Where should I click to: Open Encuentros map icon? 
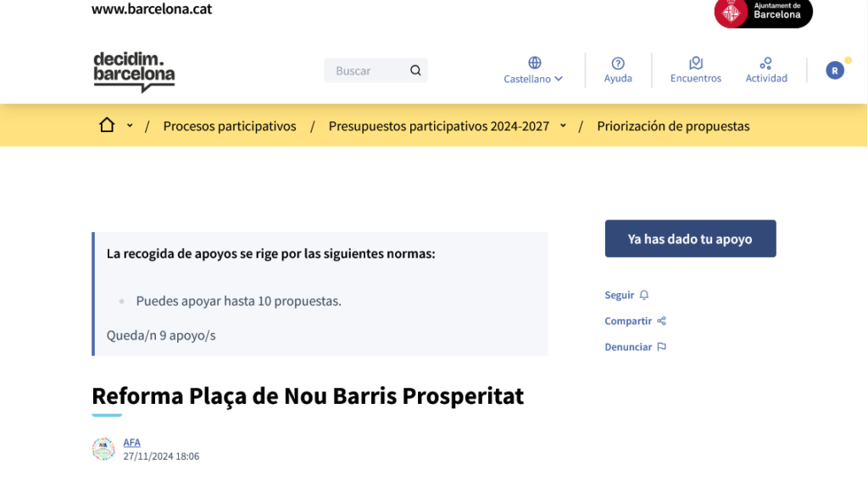click(x=696, y=64)
